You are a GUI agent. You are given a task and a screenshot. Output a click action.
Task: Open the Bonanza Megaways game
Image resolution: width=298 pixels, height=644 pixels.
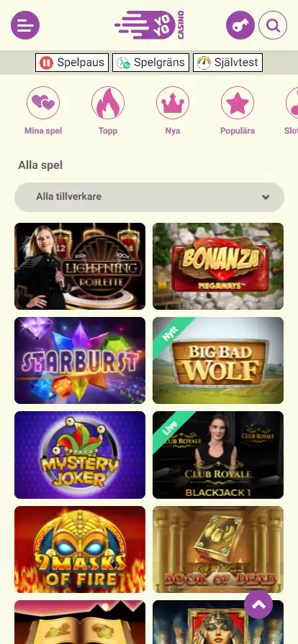pos(218,266)
